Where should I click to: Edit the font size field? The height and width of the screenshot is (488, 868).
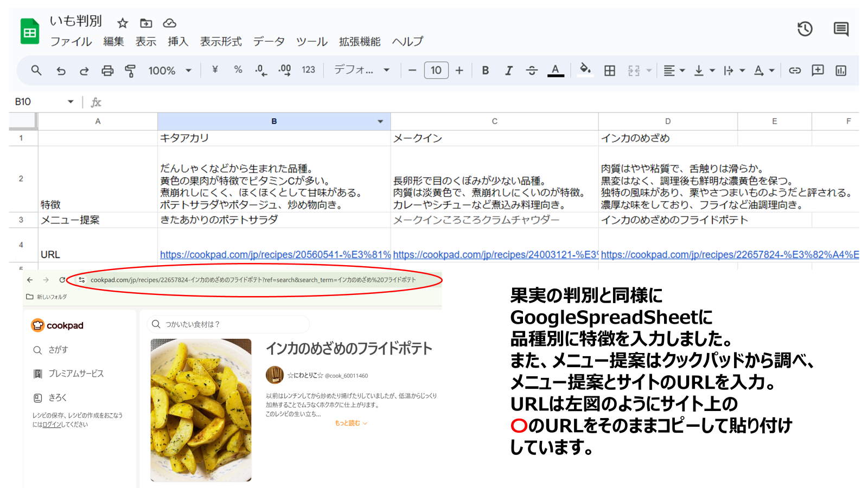click(x=436, y=70)
